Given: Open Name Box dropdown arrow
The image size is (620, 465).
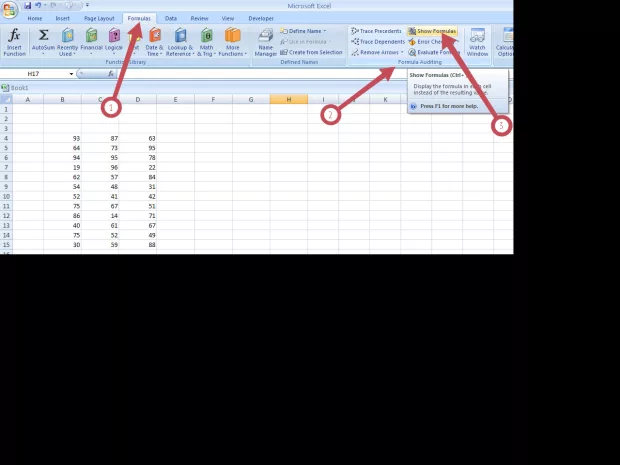Looking at the screenshot, I should coord(71,74).
